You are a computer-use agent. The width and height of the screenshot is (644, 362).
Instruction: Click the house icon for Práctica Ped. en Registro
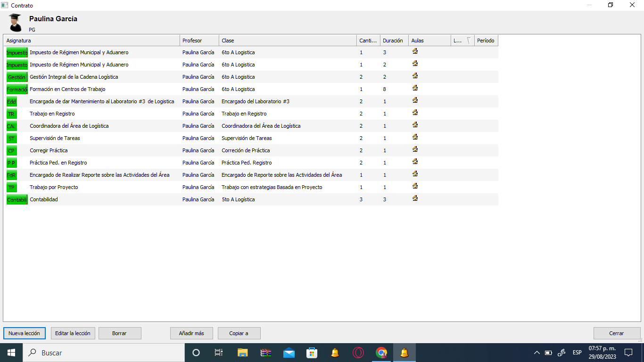point(415,161)
